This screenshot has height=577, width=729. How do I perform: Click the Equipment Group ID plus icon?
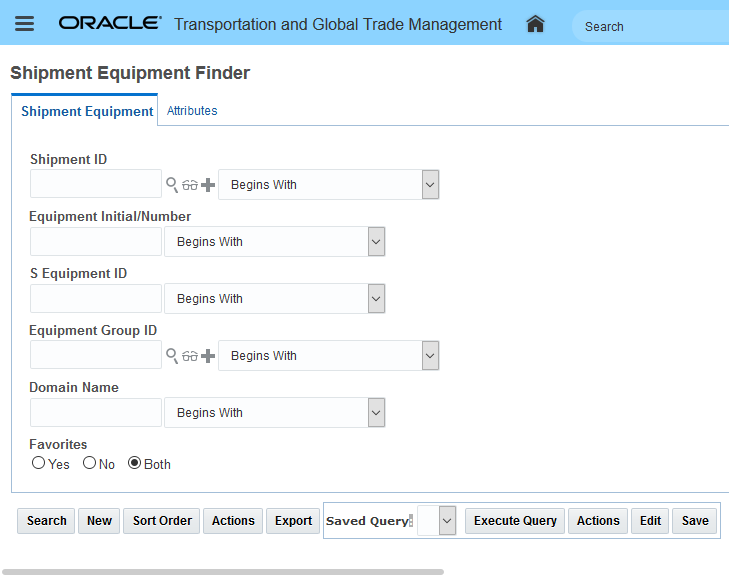[x=208, y=356]
